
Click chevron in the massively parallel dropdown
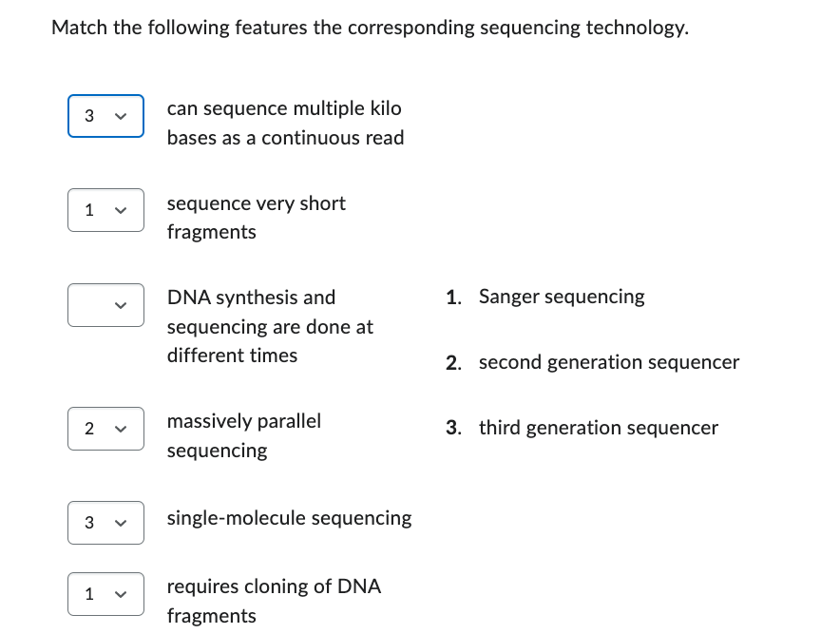coord(121,429)
